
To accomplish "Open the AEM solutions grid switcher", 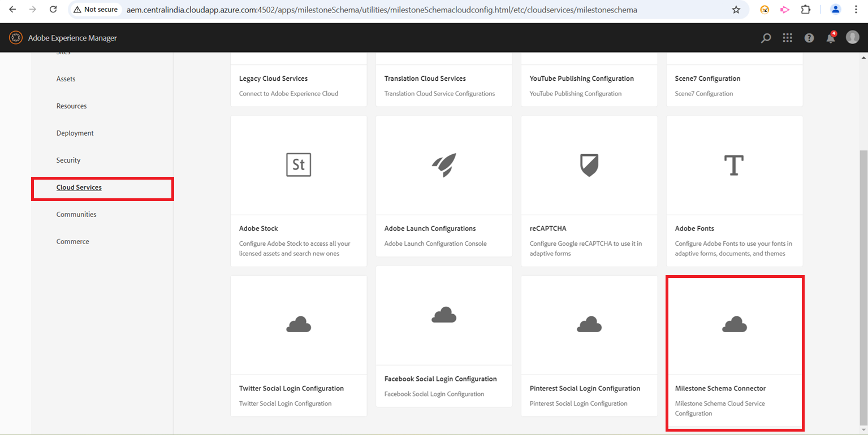I will tap(787, 38).
